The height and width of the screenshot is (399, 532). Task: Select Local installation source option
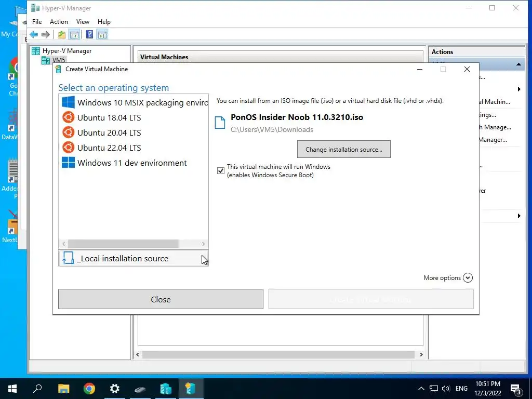tap(134, 259)
